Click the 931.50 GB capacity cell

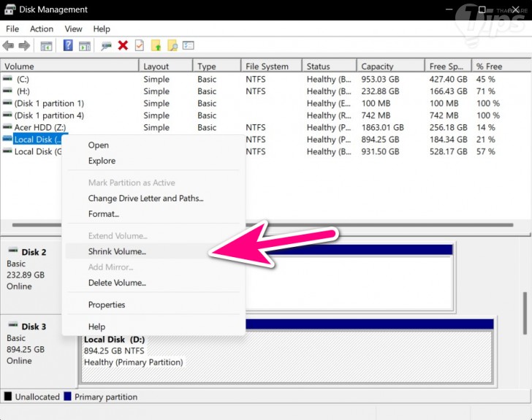click(380, 151)
